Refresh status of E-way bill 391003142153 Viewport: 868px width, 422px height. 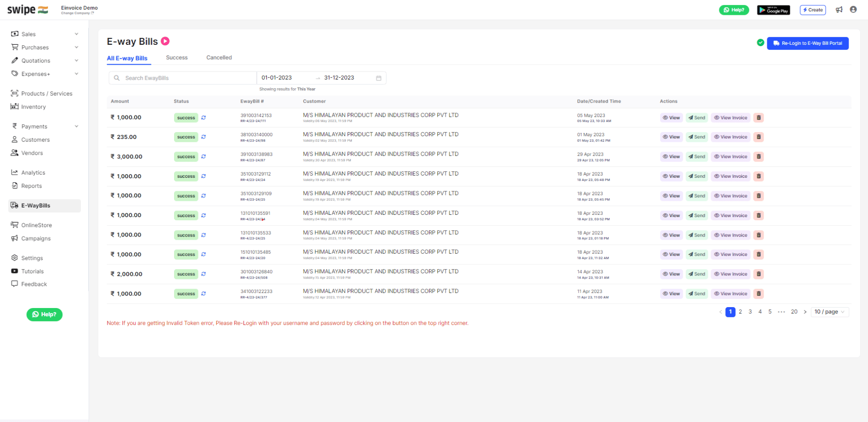click(203, 118)
